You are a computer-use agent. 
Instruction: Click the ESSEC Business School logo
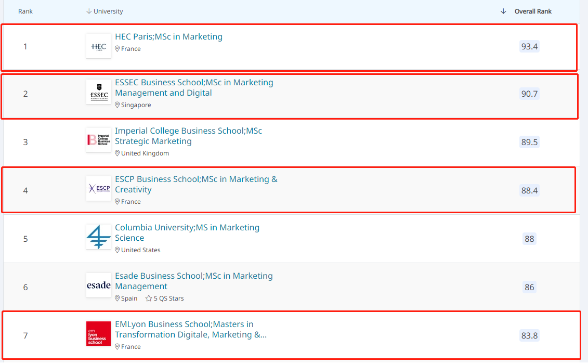point(98,92)
